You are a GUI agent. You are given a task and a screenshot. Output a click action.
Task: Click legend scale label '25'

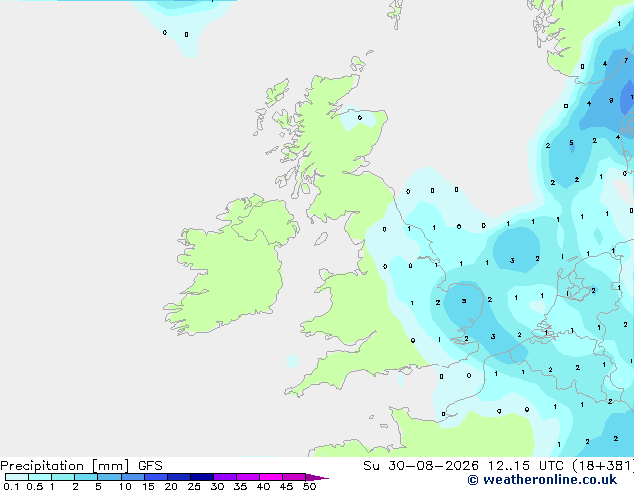[x=194, y=486]
